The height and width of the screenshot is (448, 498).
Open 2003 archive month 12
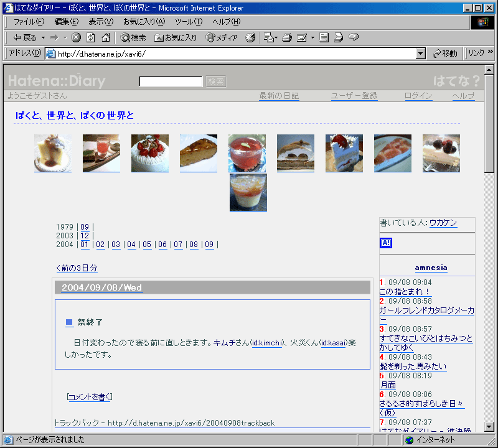[85, 236]
